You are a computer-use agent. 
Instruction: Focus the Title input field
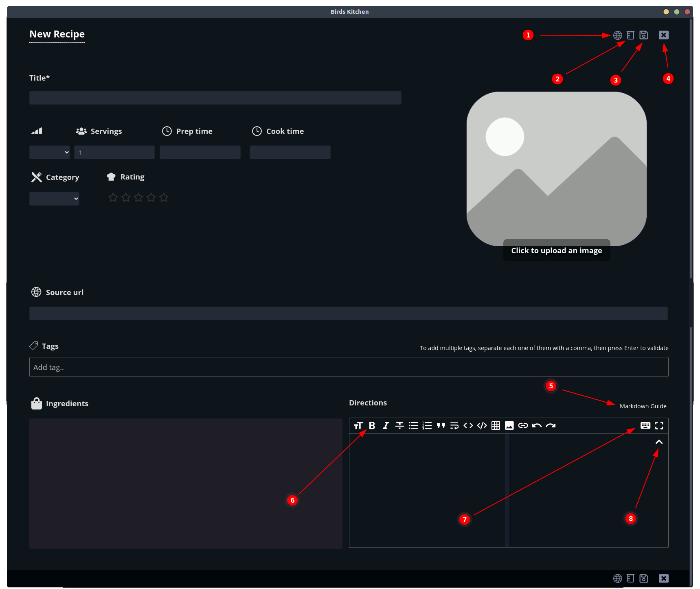tap(215, 98)
